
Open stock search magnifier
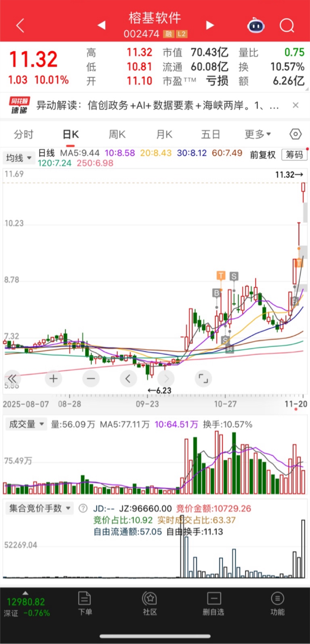pyautogui.click(x=287, y=25)
